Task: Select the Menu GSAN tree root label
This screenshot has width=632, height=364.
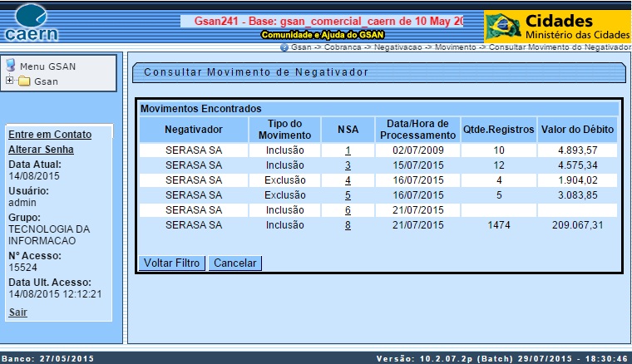Action: click(x=45, y=66)
